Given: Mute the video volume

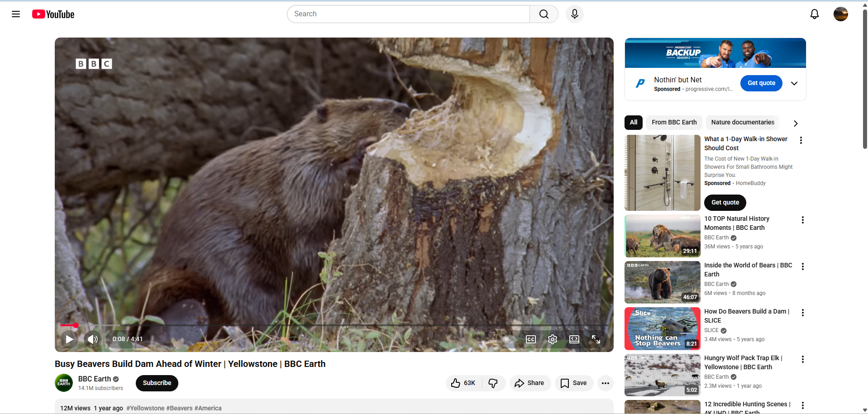Looking at the screenshot, I should [x=92, y=339].
